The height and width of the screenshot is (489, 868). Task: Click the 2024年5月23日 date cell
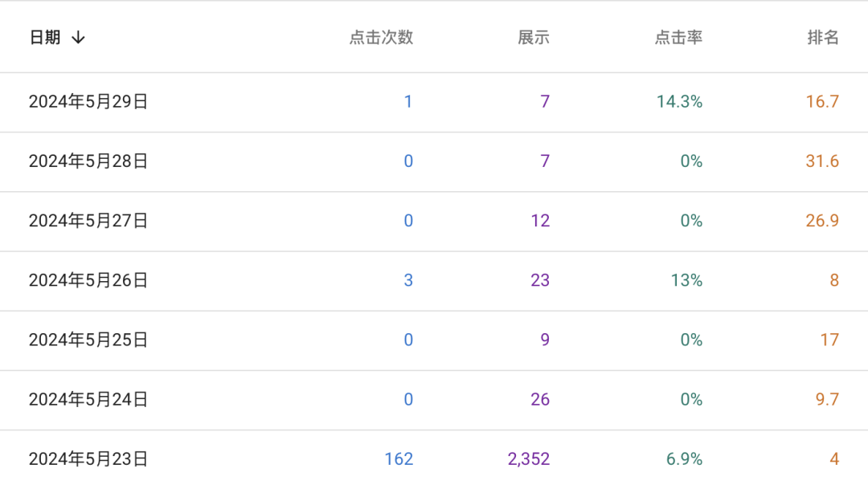pyautogui.click(x=88, y=459)
